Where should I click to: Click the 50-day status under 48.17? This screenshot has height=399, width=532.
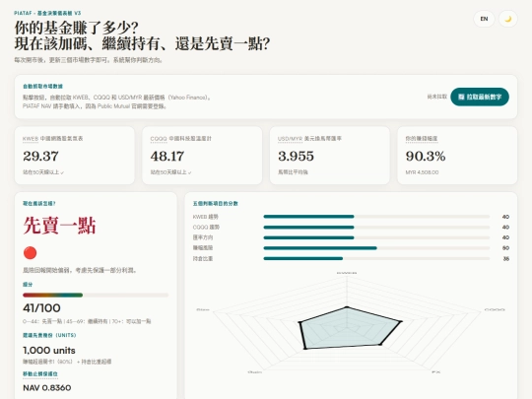(x=171, y=172)
